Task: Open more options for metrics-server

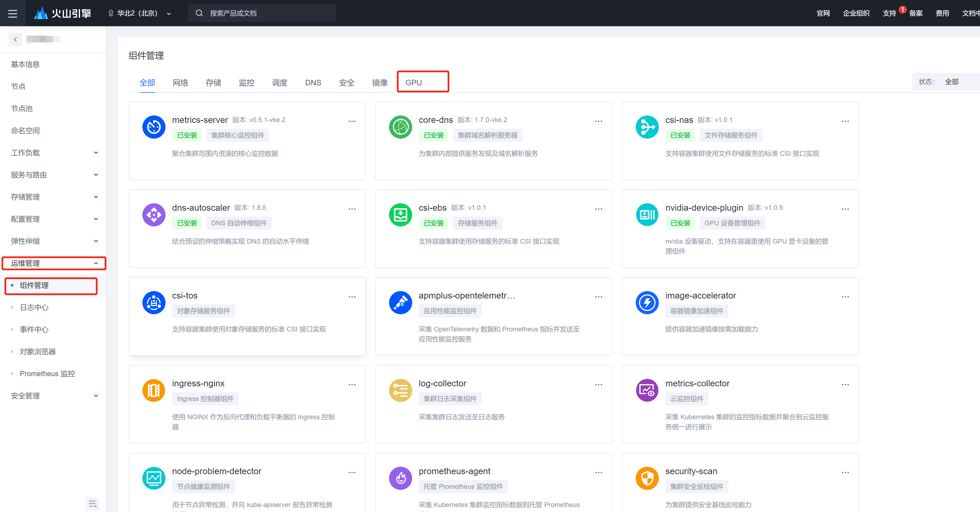Action: pos(352,121)
